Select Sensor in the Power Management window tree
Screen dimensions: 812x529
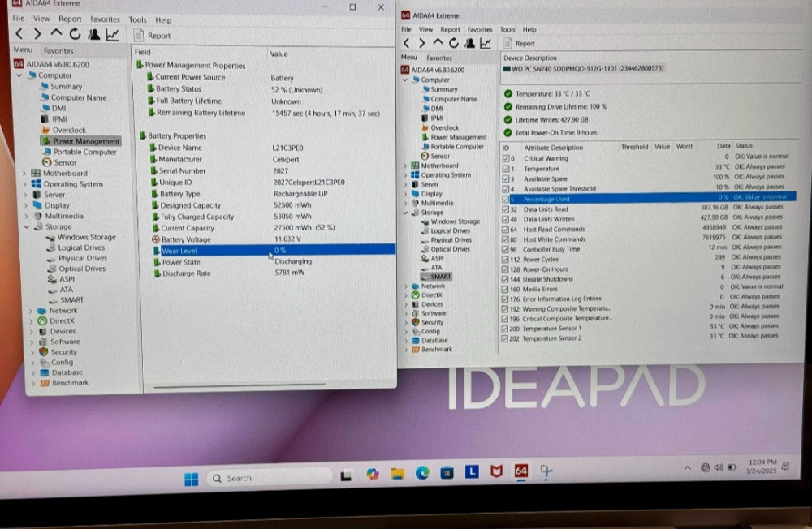click(65, 162)
